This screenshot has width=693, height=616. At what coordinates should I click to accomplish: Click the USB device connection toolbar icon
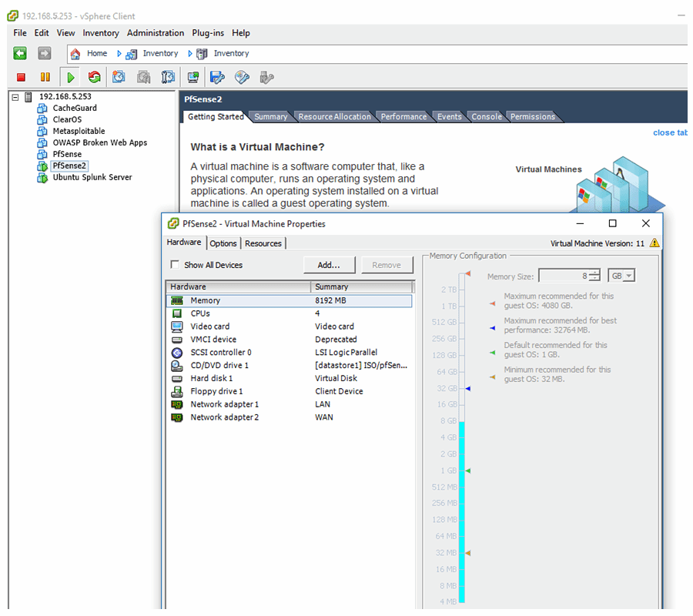coord(266,77)
